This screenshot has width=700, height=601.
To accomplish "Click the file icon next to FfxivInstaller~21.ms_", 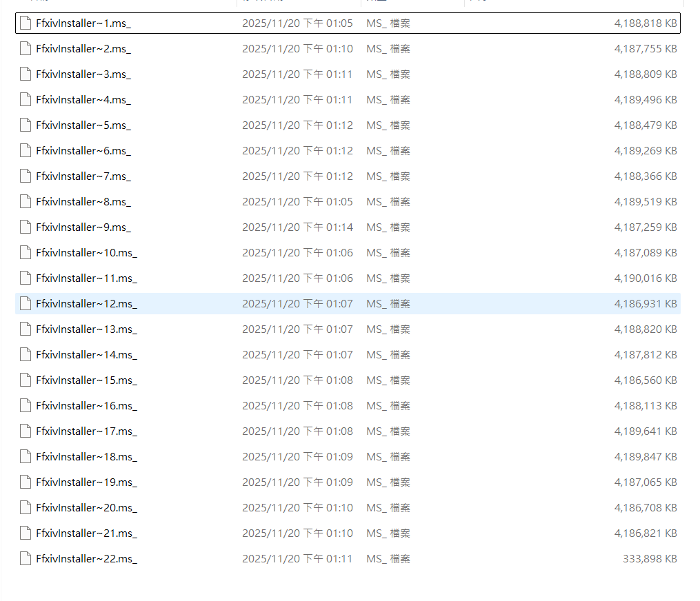I will pos(26,533).
